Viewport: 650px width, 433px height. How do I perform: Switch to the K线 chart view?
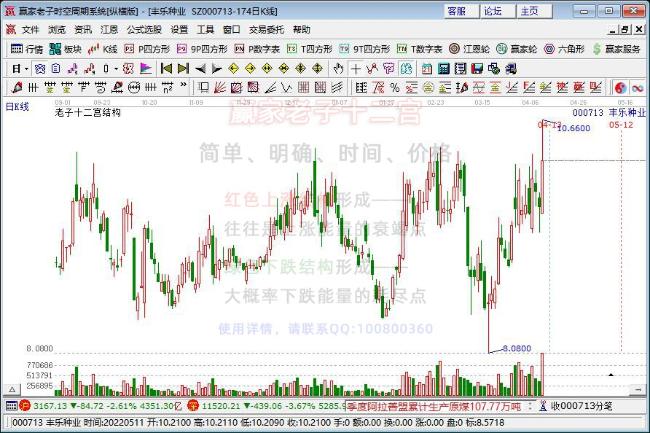coord(102,49)
